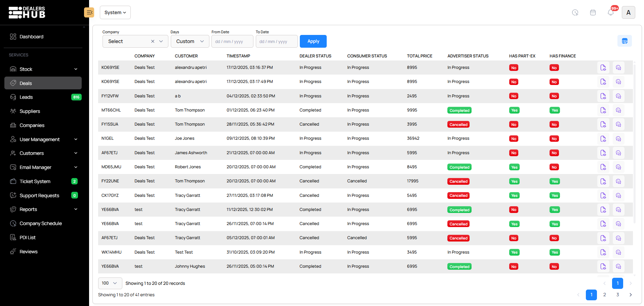Click the From Date input field
The height and width of the screenshot is (306, 644).
click(232, 41)
